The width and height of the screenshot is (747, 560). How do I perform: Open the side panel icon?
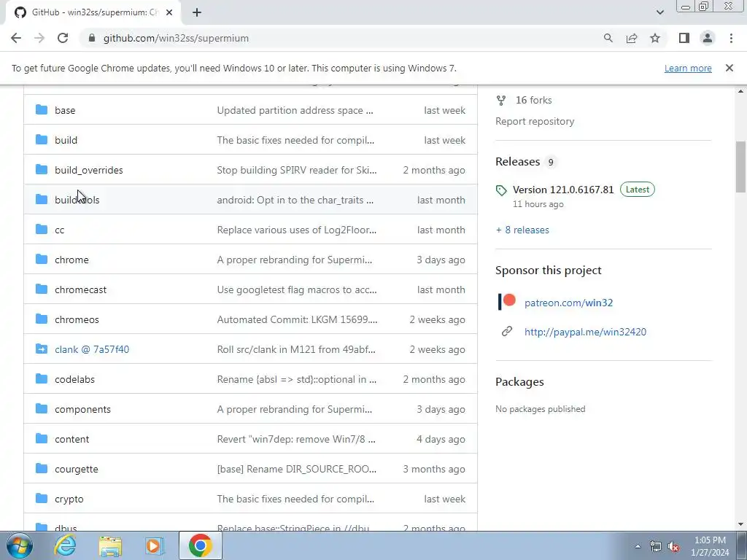tap(684, 38)
